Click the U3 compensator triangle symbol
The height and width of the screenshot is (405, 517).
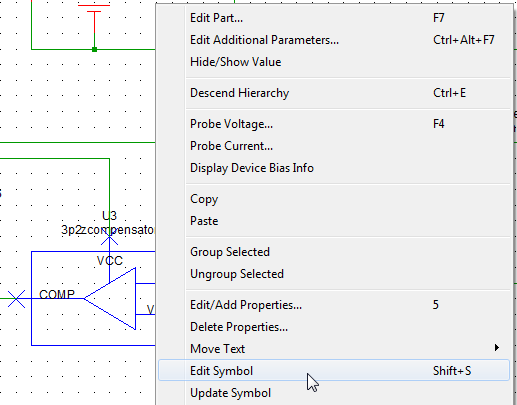[110, 299]
